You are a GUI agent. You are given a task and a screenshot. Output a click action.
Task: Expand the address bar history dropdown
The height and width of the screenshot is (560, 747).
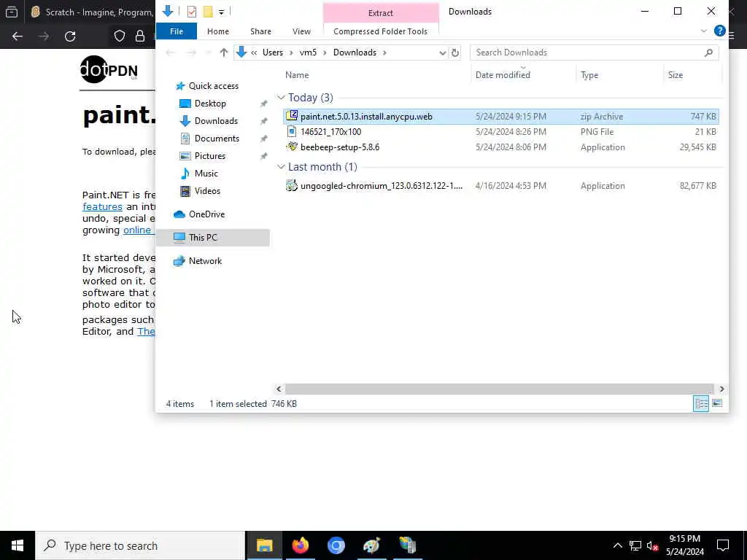click(442, 52)
